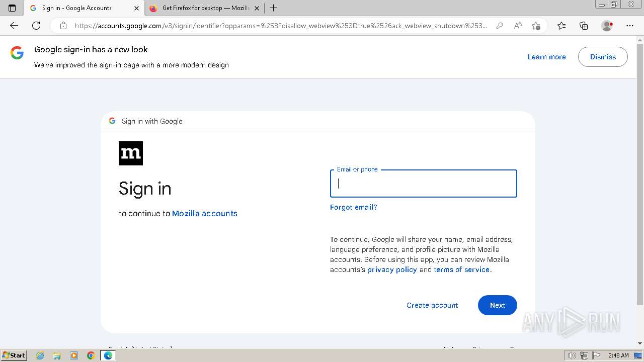Screen dimensions: 644x362
Task: Open the Read aloud icon in address bar
Action: 518,26
